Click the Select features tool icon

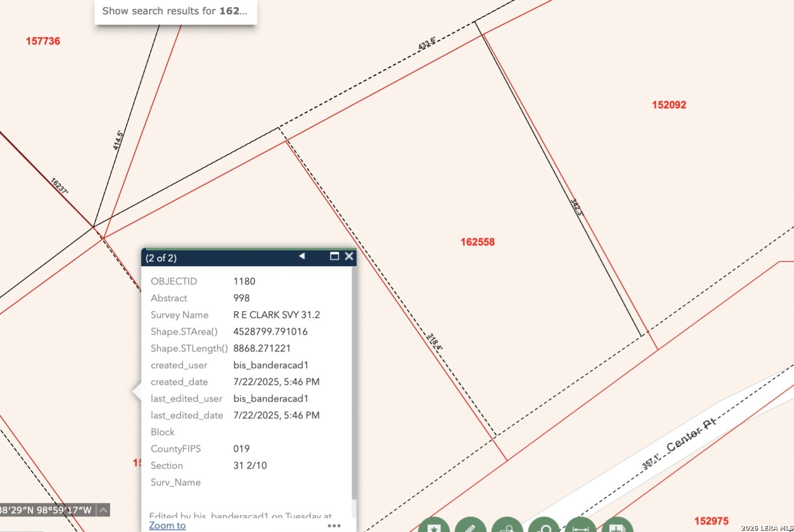tap(507, 526)
